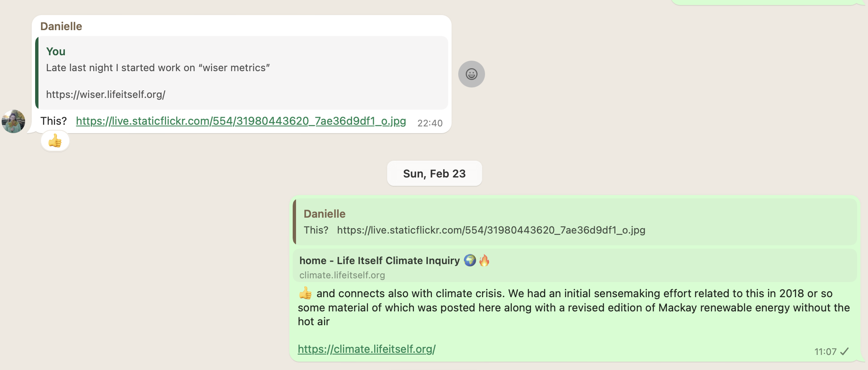
Task: Click the fire emoji in preview title
Action: [484, 260]
